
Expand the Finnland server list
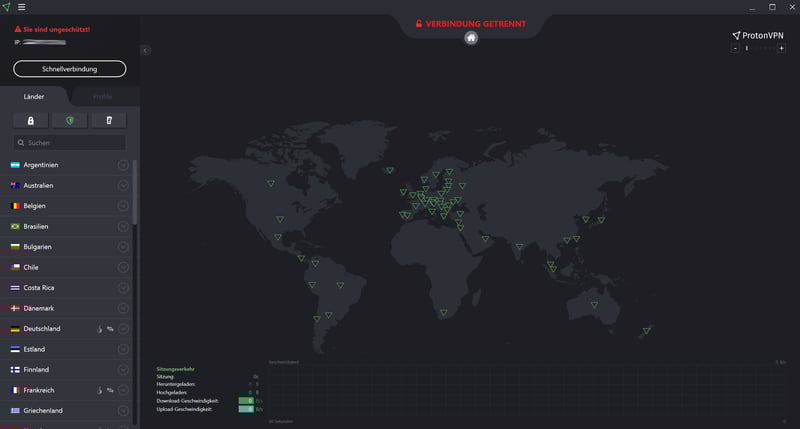point(123,370)
